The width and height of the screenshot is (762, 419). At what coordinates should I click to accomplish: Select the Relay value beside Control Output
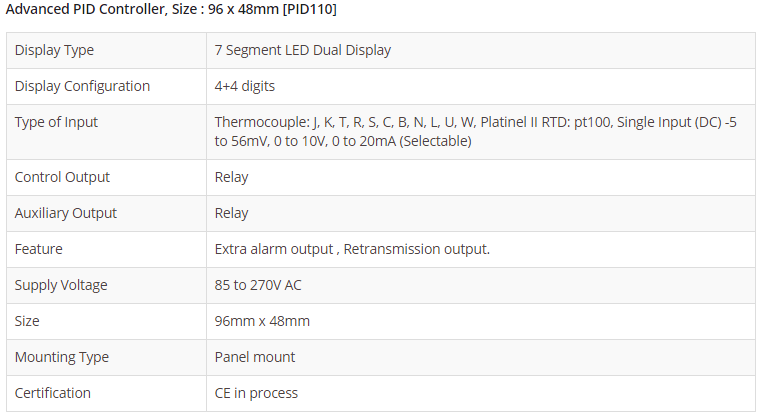(x=232, y=177)
